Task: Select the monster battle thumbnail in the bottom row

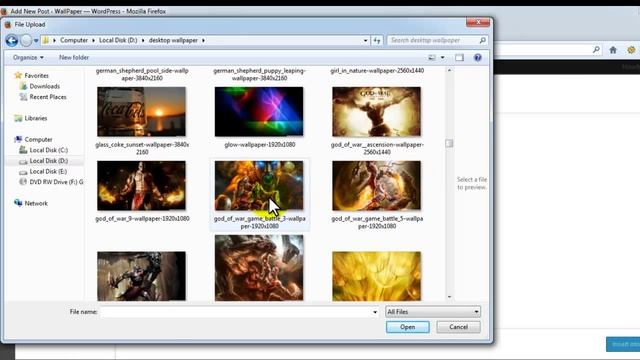Action: pyautogui.click(x=259, y=268)
